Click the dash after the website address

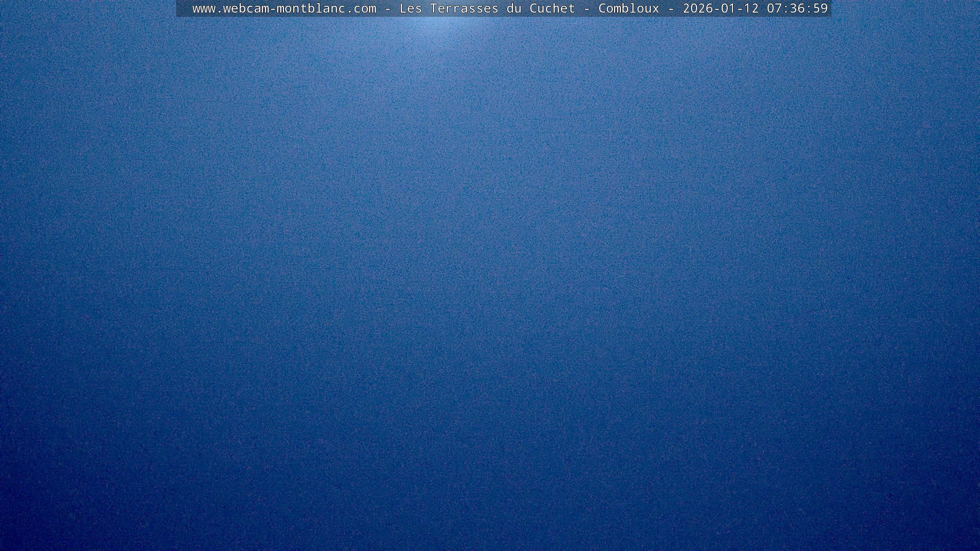(x=387, y=8)
